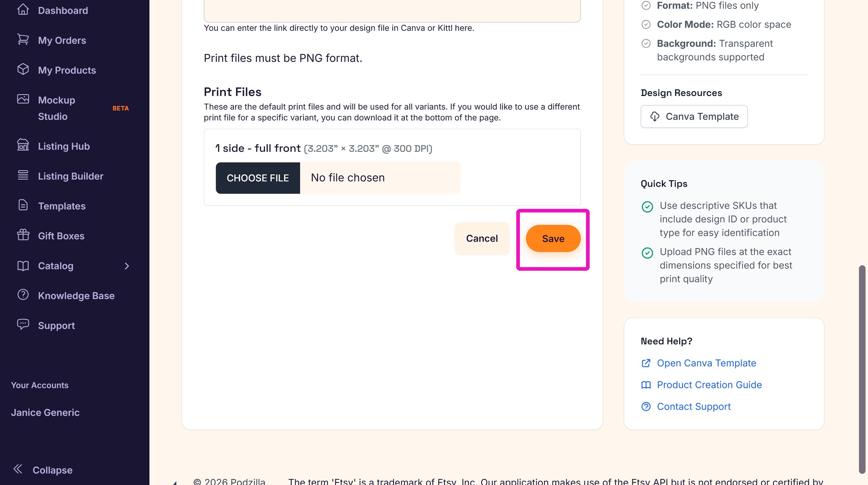Follow the Contact Support link
The height and width of the screenshot is (485, 868).
[693, 407]
